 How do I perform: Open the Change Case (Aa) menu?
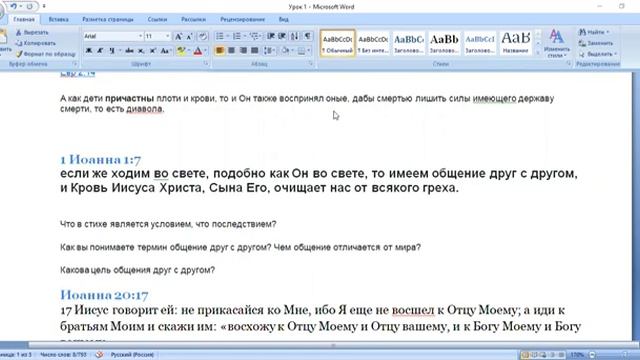pos(165,51)
